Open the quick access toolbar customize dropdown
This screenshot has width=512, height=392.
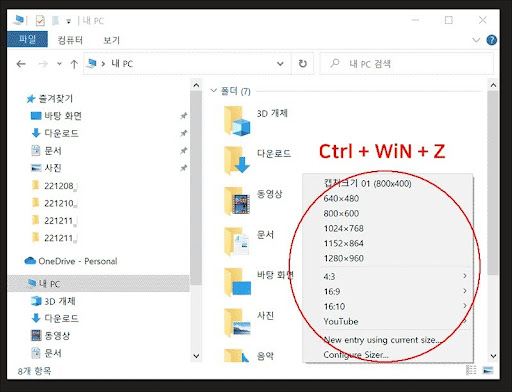(x=68, y=21)
